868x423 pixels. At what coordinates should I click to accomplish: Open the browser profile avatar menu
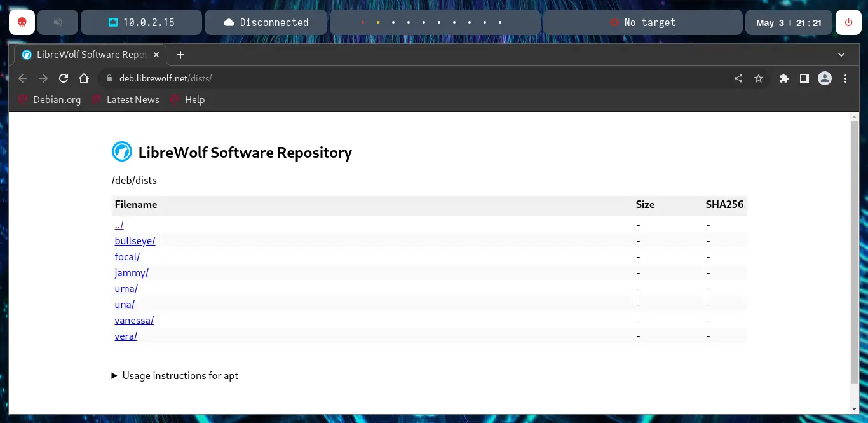click(x=825, y=78)
